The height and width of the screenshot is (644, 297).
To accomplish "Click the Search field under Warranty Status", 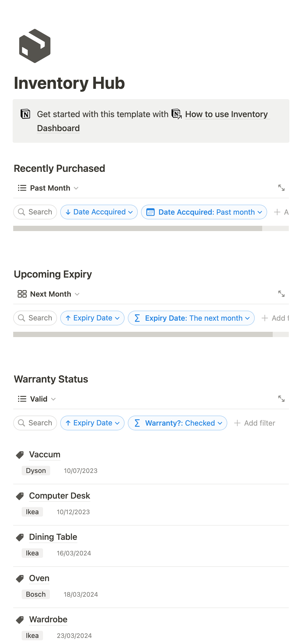I will pyautogui.click(x=35, y=423).
